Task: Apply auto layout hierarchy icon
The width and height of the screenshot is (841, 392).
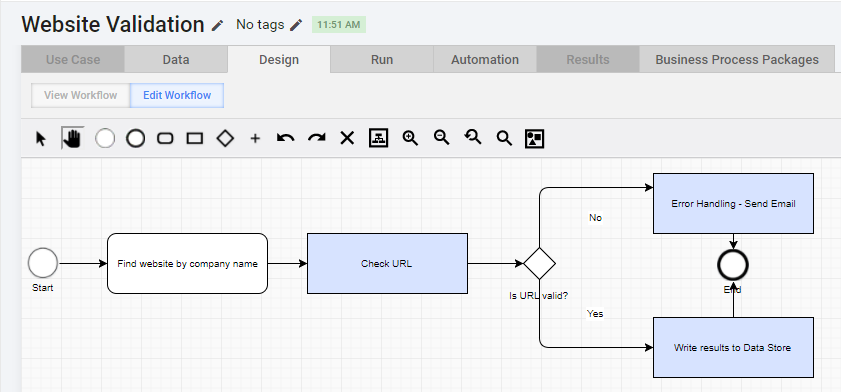Action: [x=379, y=138]
